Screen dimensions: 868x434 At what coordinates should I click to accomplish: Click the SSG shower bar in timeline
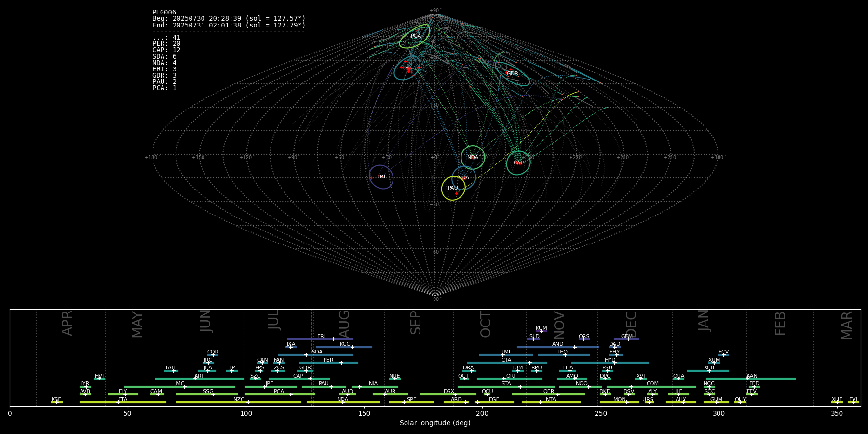pos(207,394)
